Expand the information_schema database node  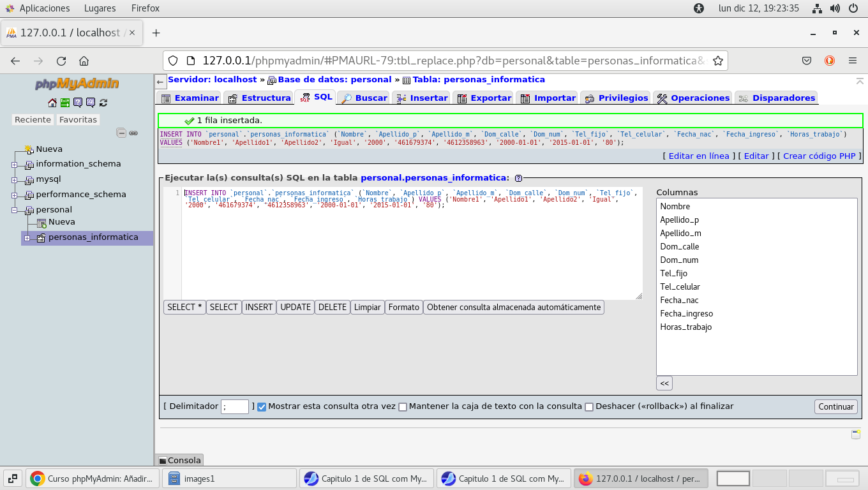tap(14, 165)
